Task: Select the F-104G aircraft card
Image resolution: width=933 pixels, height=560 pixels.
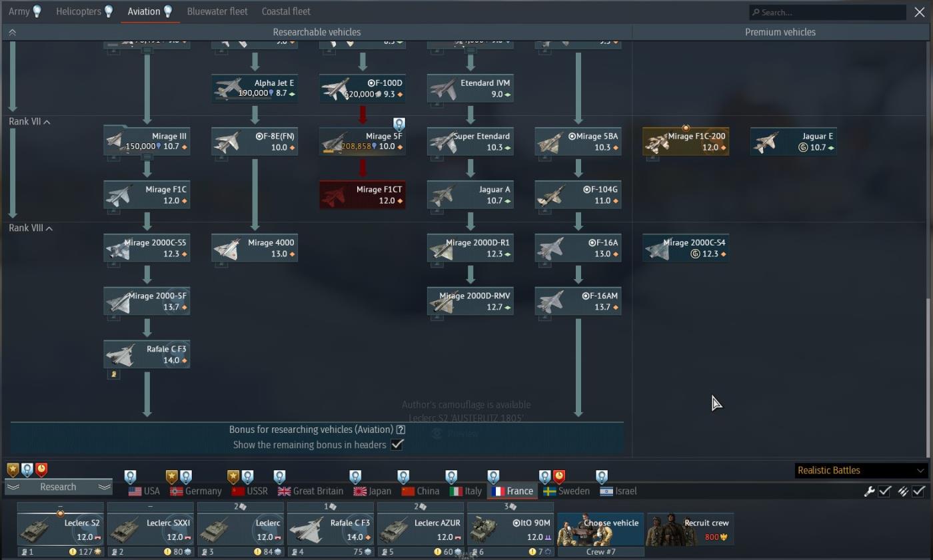Action: [x=578, y=194]
